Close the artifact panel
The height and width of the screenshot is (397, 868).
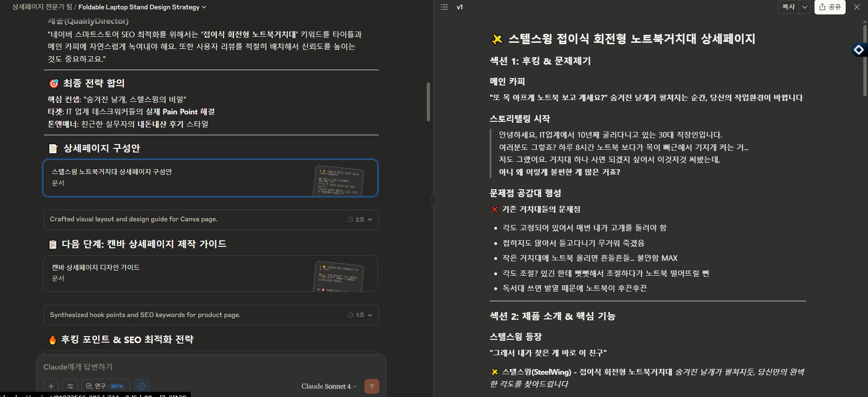pyautogui.click(x=857, y=7)
